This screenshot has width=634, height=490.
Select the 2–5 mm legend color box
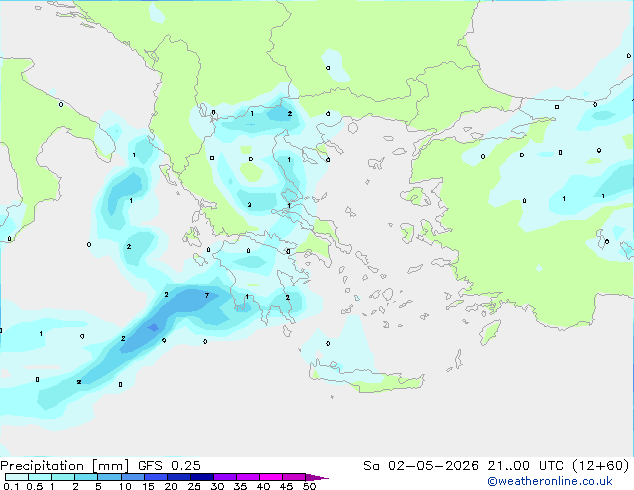coord(86,477)
